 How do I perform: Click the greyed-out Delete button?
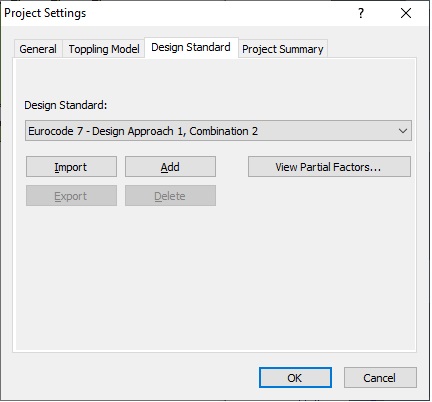pyautogui.click(x=170, y=196)
